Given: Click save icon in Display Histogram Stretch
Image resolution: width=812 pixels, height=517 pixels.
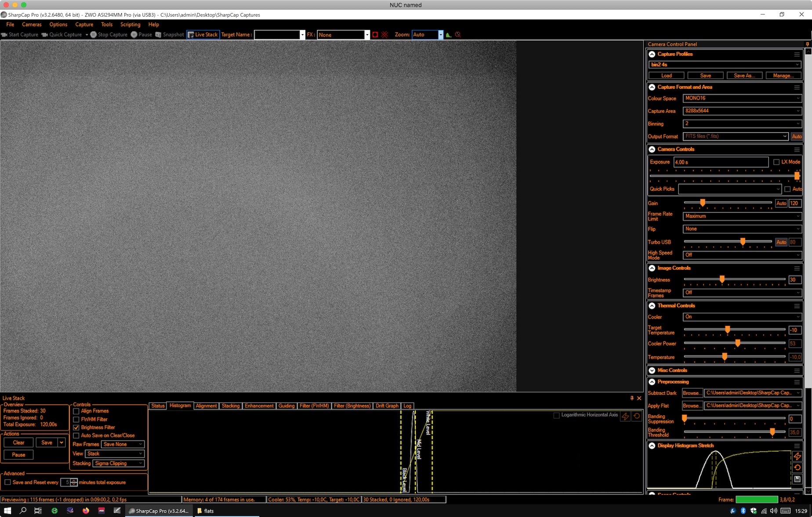Looking at the screenshot, I should (x=797, y=479).
